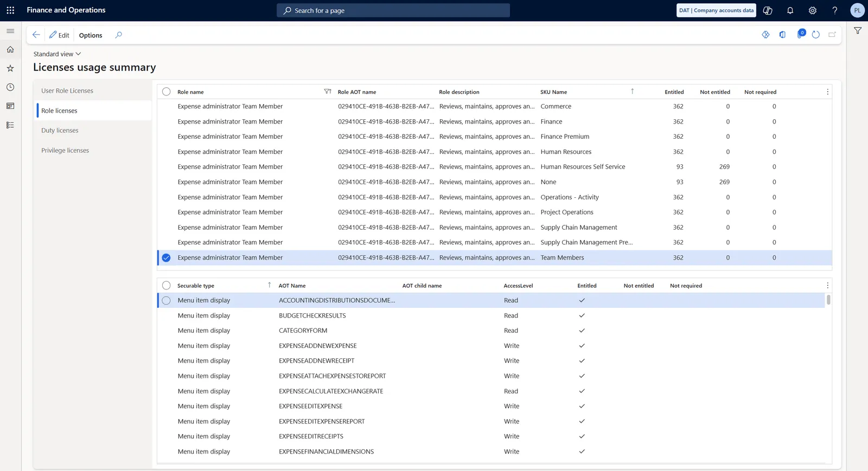Open the upper Entitled column header
This screenshot has width=868, height=471.
674,92
